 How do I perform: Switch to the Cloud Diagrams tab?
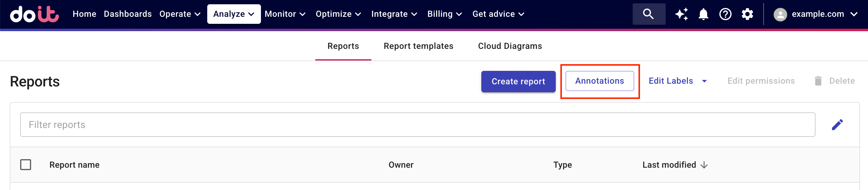coord(509,46)
